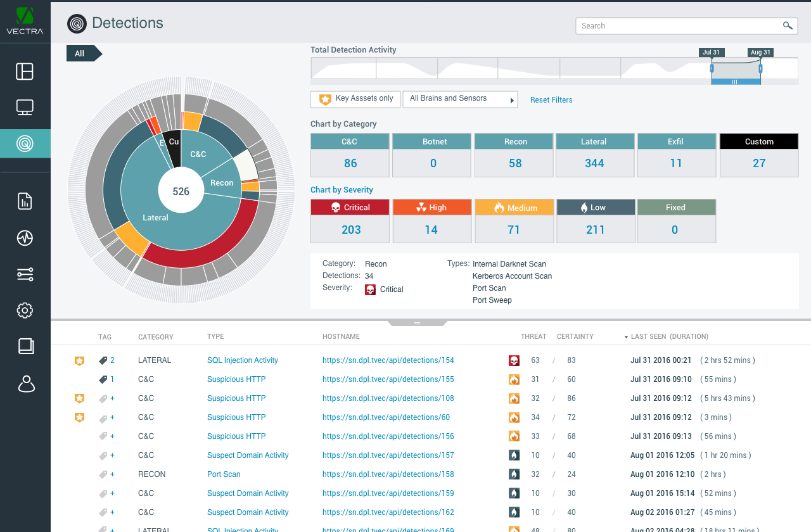The height and width of the screenshot is (532, 811).
Task: Open the settings gear in sidebar
Action: click(x=25, y=310)
